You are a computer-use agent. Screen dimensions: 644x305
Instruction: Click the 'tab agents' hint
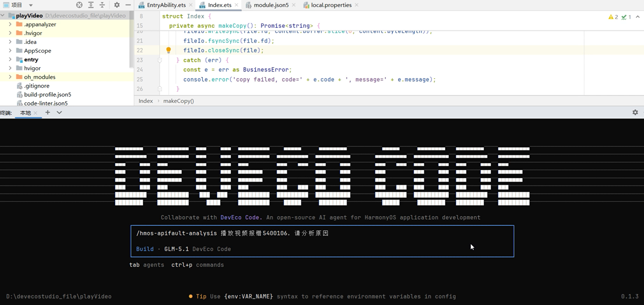coord(147,265)
